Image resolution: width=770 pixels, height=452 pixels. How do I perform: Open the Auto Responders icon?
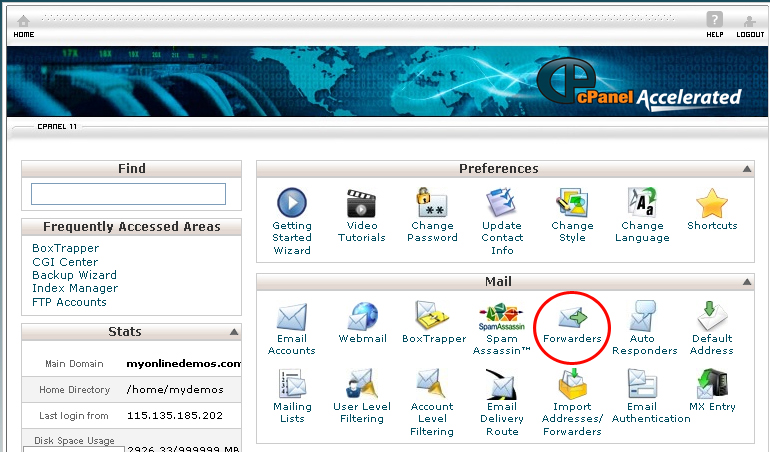pyautogui.click(x=642, y=315)
